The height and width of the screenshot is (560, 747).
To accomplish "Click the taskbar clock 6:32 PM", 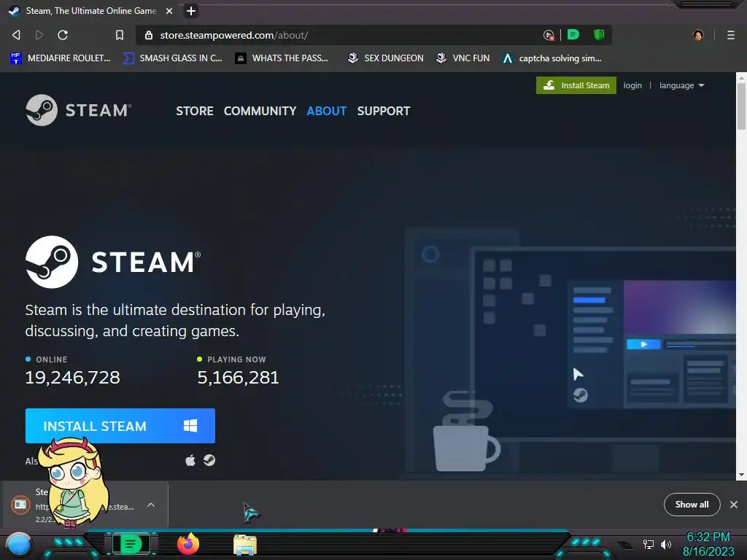I will point(708,537).
